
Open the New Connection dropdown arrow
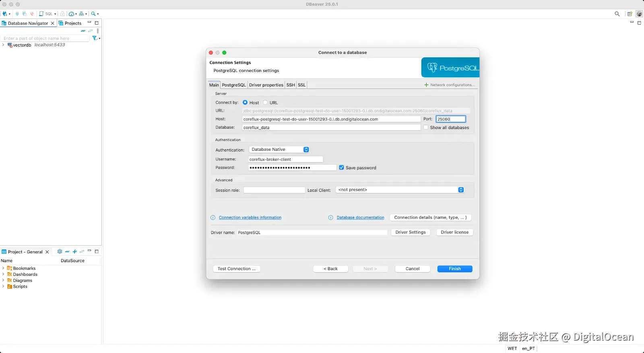point(10,14)
